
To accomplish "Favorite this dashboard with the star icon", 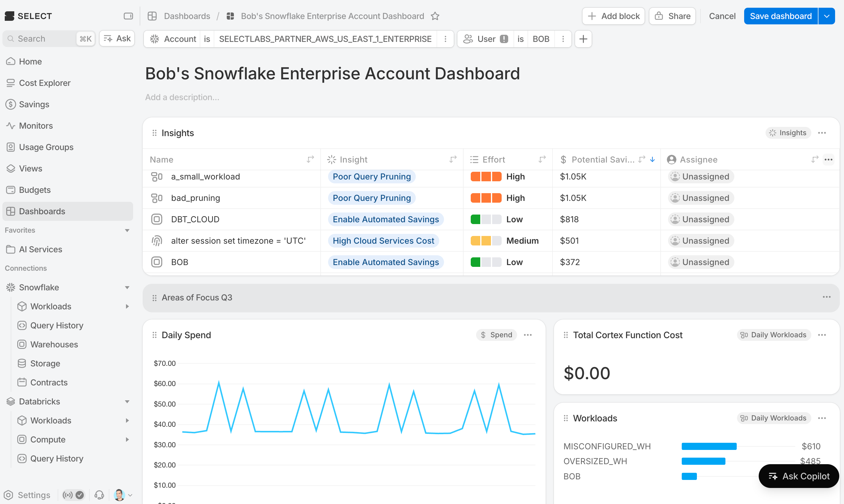I will [435, 16].
